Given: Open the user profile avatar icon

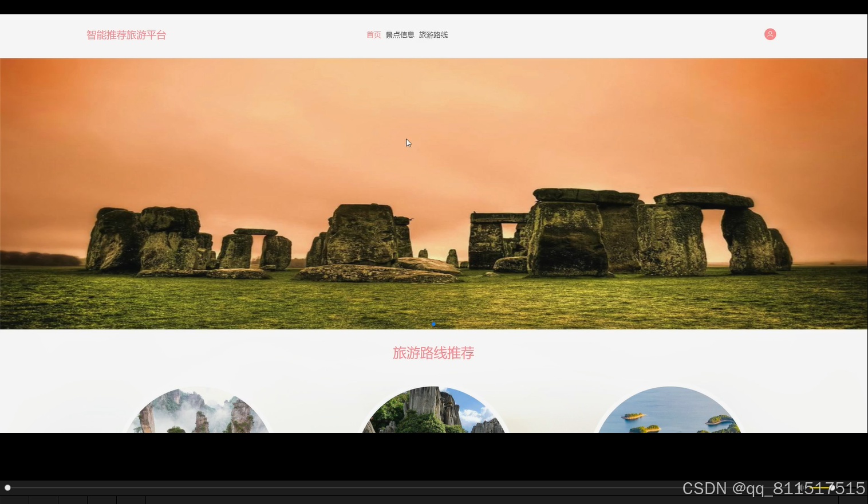Looking at the screenshot, I should coord(770,34).
